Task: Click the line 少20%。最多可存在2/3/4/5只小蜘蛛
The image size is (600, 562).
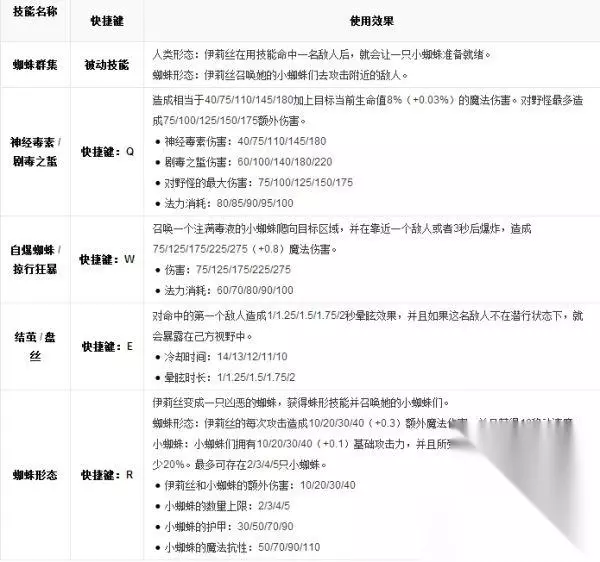Action: click(x=240, y=464)
